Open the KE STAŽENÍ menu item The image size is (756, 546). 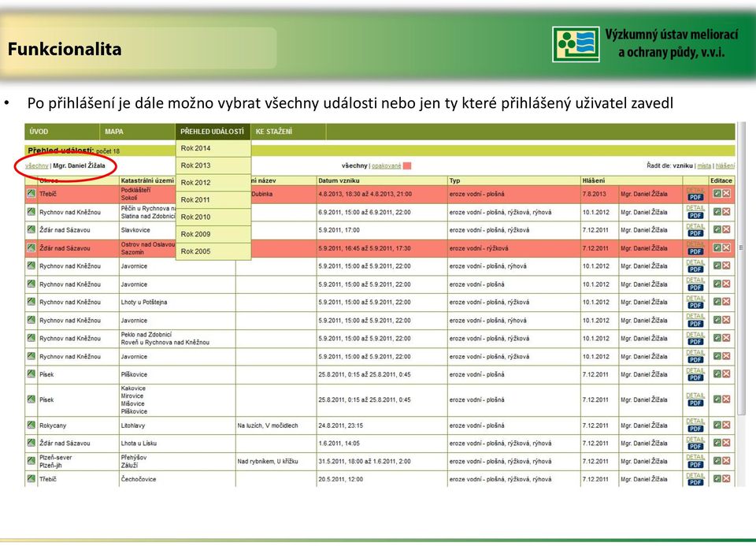(288, 132)
